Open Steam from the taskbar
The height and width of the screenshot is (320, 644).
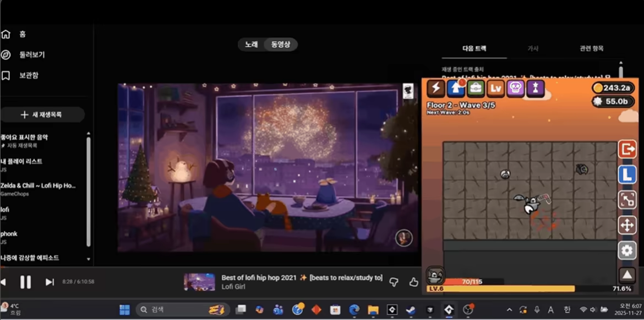pyautogui.click(x=410, y=310)
